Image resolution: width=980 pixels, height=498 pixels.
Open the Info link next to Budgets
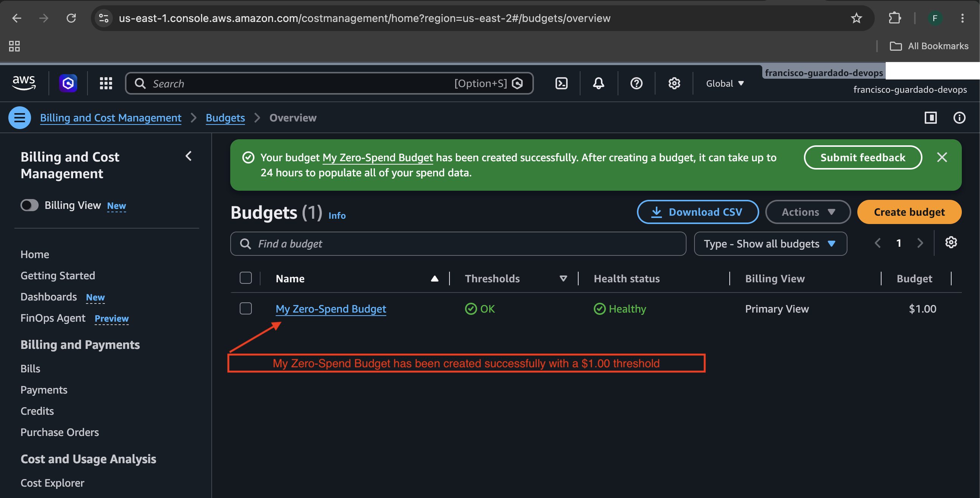[x=337, y=216]
